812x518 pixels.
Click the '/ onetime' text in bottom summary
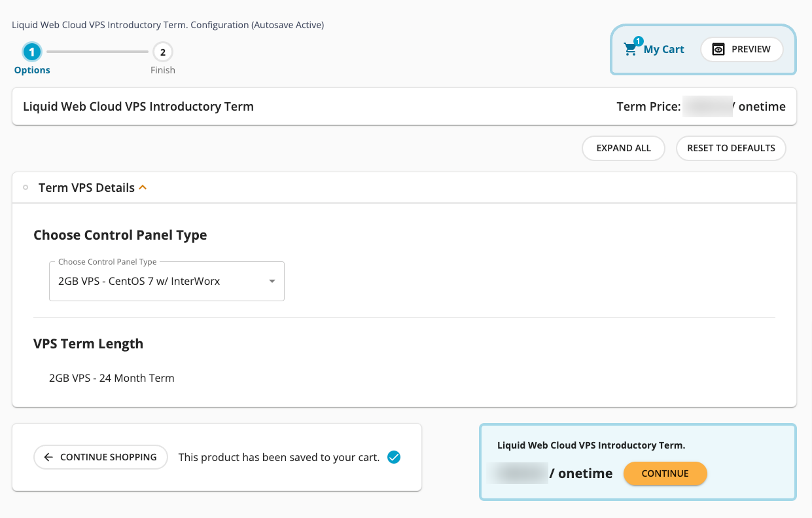(x=581, y=473)
